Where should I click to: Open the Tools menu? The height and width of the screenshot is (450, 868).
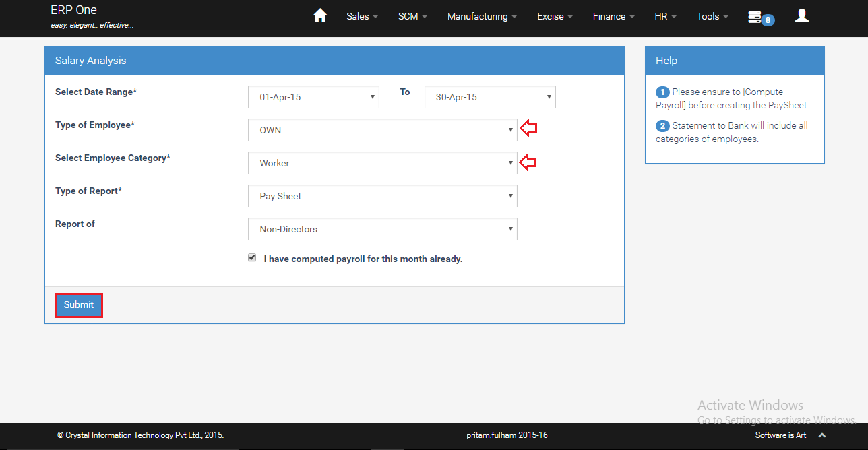click(x=712, y=16)
